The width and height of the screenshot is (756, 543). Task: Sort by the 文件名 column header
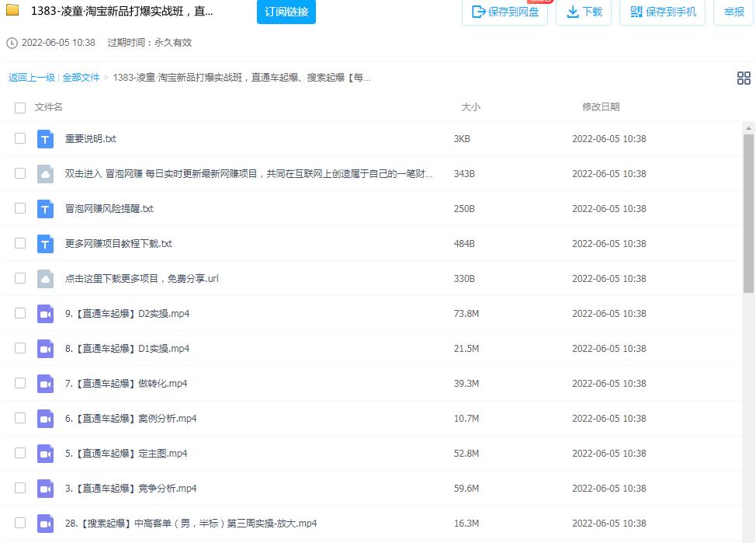point(49,107)
